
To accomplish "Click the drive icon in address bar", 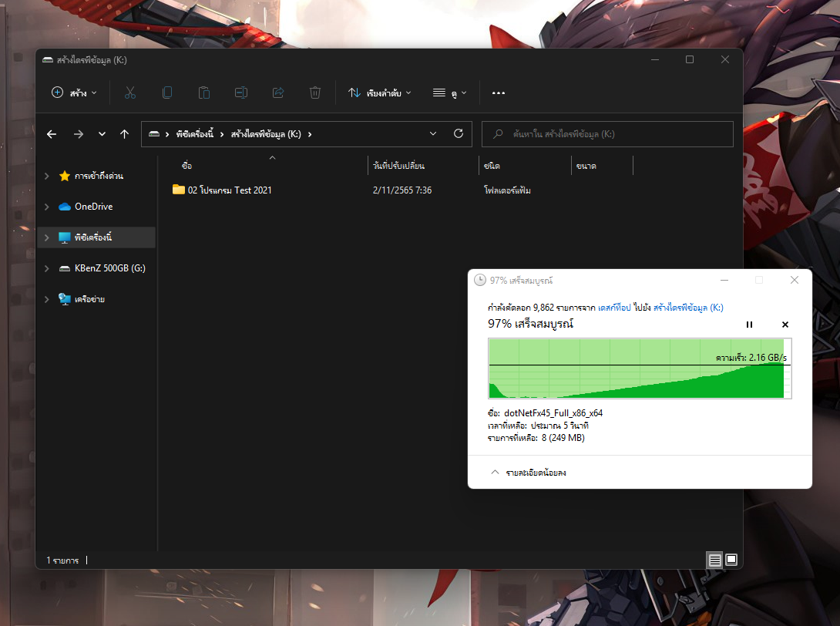I will (x=154, y=134).
